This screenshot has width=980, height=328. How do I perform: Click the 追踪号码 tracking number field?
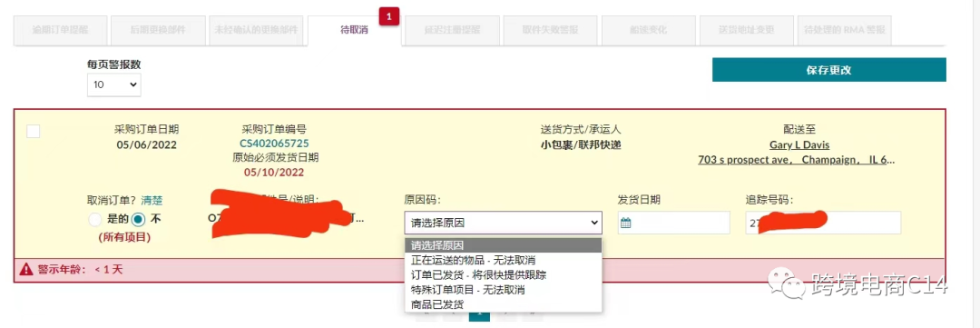tap(822, 223)
